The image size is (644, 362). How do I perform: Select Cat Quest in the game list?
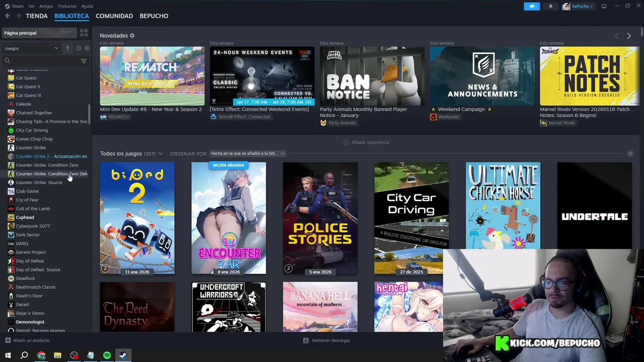(26, 78)
